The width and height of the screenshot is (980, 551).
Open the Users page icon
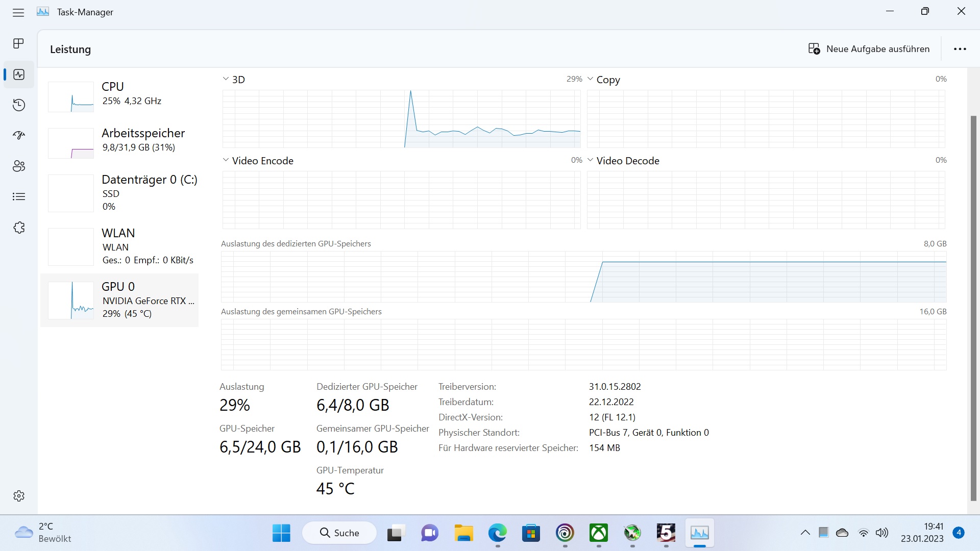19,166
